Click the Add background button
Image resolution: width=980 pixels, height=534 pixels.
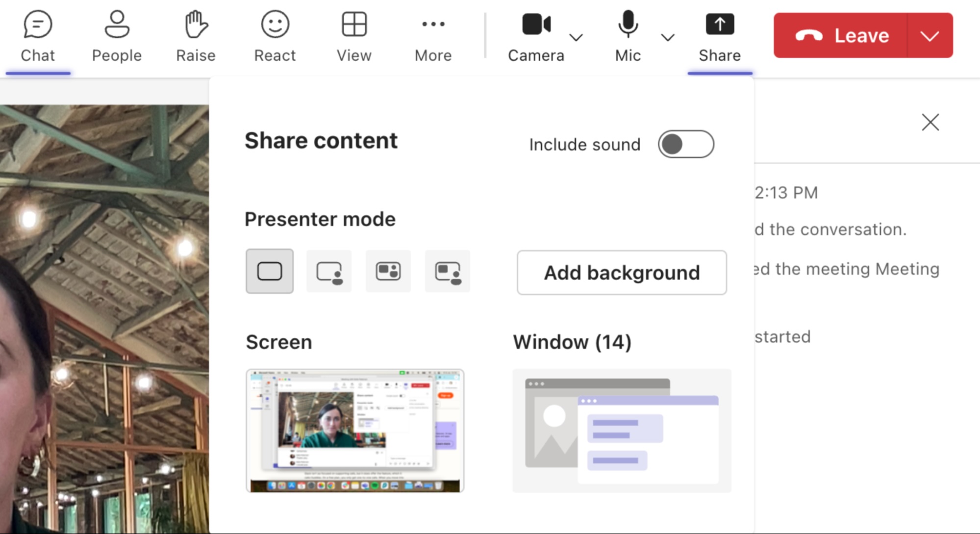[x=622, y=273]
